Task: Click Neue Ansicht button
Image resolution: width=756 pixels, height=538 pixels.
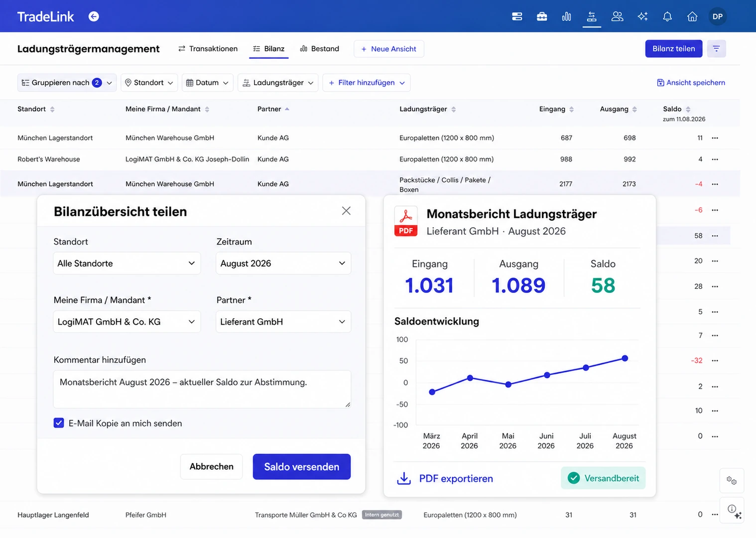Action: pos(389,49)
